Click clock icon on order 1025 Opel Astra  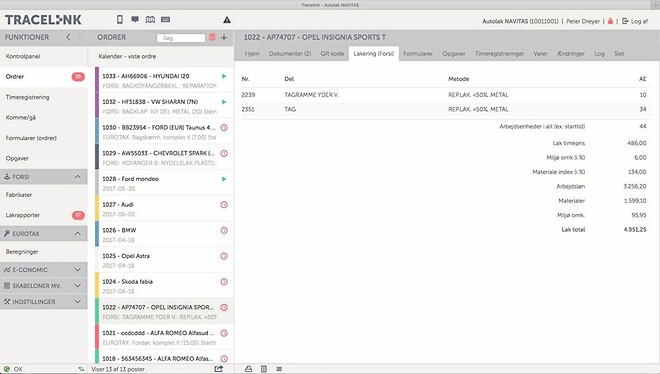(224, 256)
